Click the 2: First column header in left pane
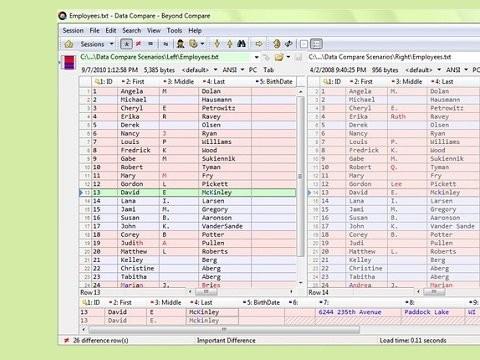Screen dimensions: 480x360 coord(133,82)
